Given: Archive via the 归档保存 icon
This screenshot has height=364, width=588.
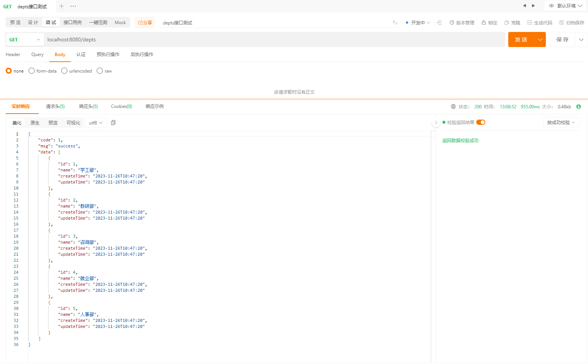Looking at the screenshot, I should (571, 23).
